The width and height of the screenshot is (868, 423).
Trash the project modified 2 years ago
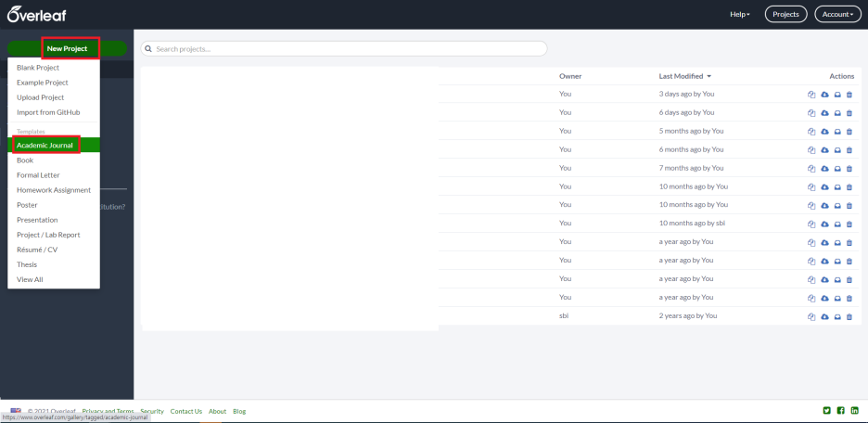(x=849, y=316)
